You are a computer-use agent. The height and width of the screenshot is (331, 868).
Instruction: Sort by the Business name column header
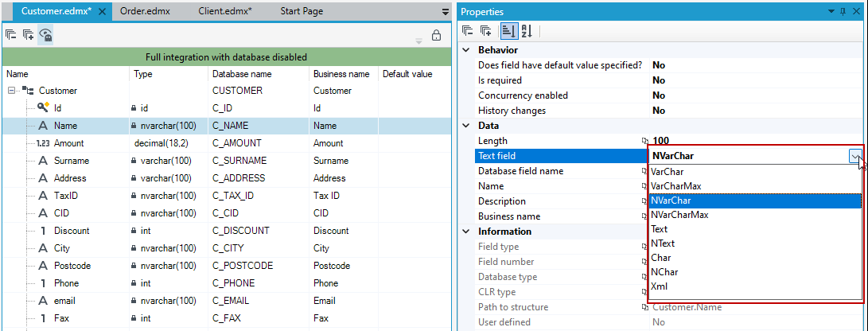343,74
